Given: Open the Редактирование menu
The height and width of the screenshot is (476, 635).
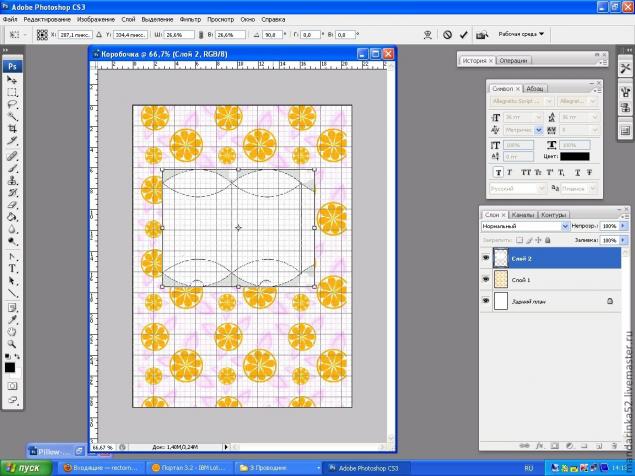Looking at the screenshot, I should coord(47,19).
